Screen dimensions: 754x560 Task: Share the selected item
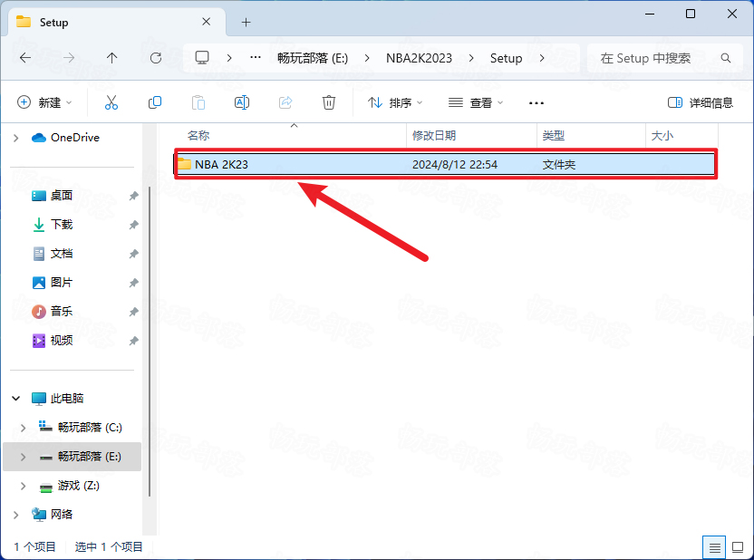point(285,102)
